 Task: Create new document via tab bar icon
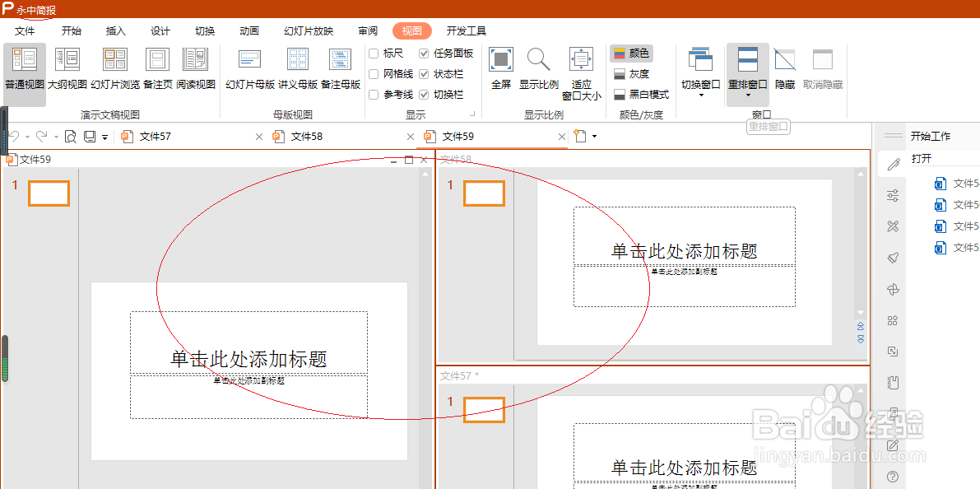tap(580, 137)
